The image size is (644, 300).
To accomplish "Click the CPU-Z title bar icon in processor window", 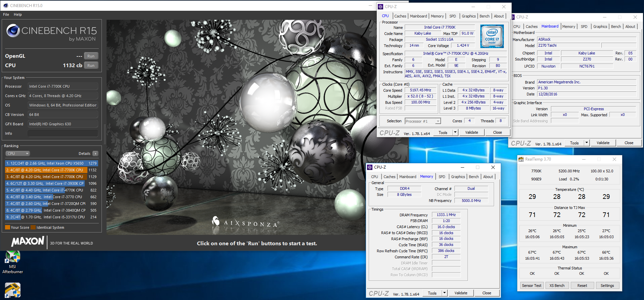I will 380,6.
